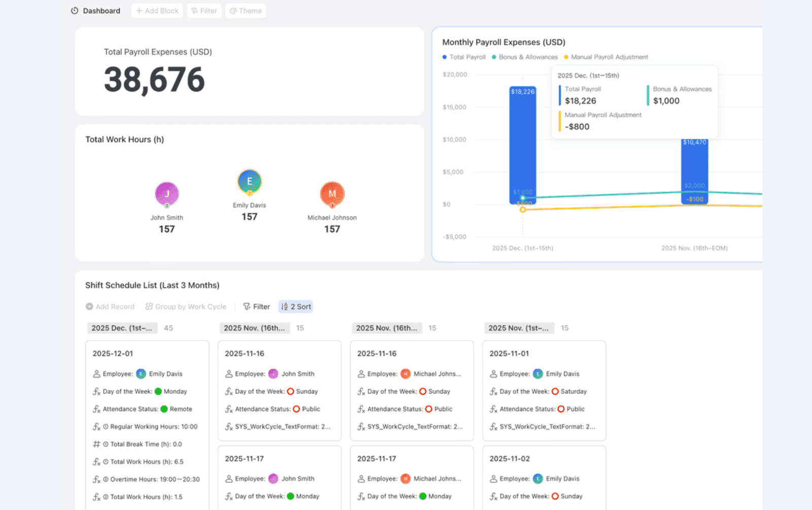812x510 pixels.
Task: Open the 2 Sort dropdown
Action: tap(295, 306)
